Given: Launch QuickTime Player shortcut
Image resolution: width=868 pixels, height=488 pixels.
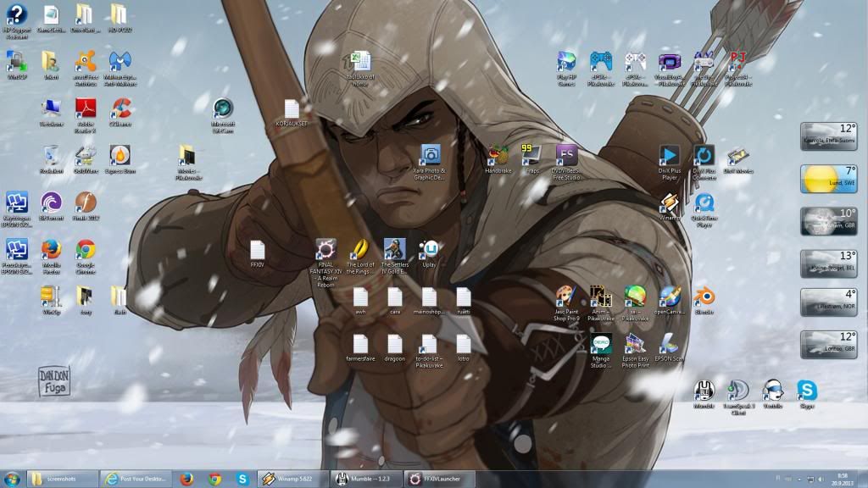Looking at the screenshot, I should click(704, 209).
